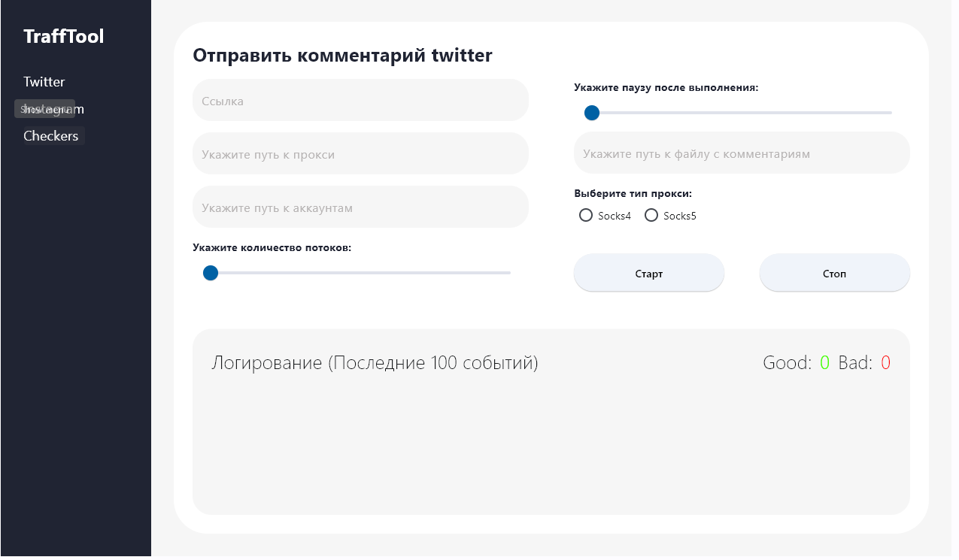Focus the Ссылка link input field

coord(360,101)
